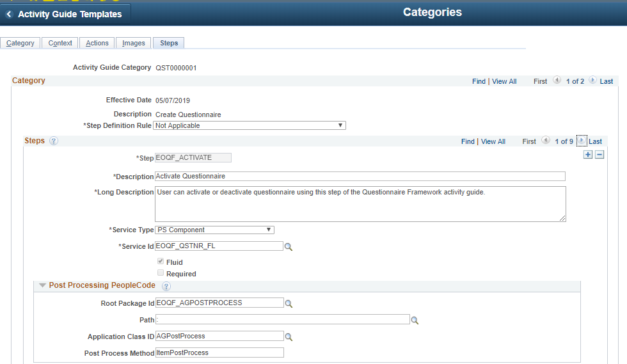Switch to the Context tab
The height and width of the screenshot is (364, 627).
60,43
